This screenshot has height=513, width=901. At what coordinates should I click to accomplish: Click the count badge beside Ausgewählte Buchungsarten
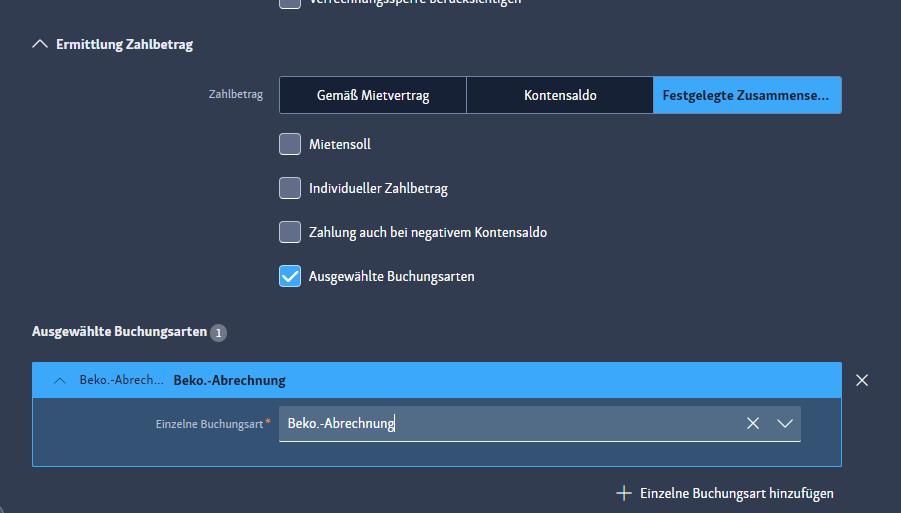point(219,332)
